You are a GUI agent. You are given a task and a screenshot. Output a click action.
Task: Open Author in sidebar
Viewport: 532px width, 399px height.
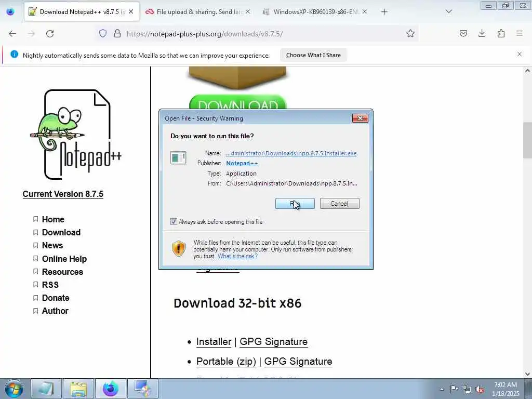[x=55, y=311]
